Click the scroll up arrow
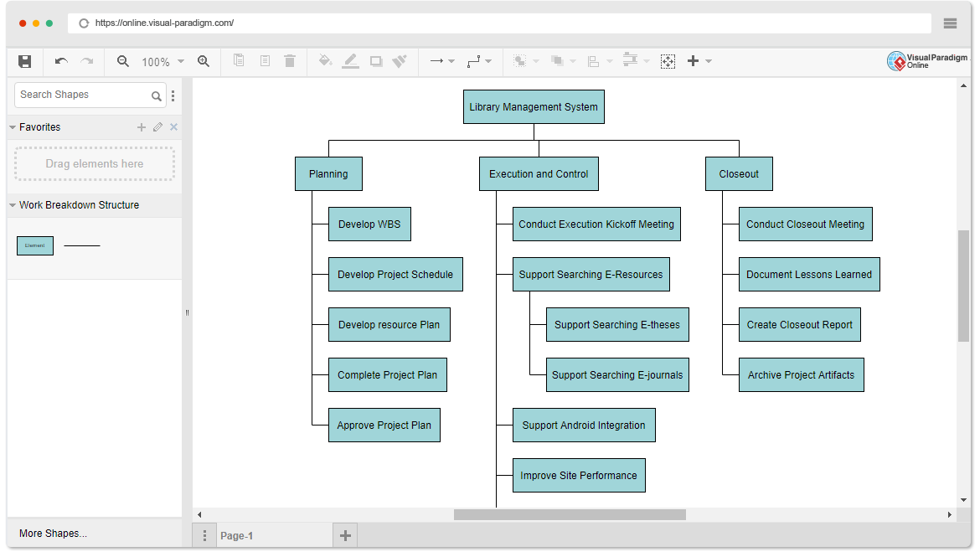Image resolution: width=980 pixels, height=557 pixels. [x=963, y=85]
